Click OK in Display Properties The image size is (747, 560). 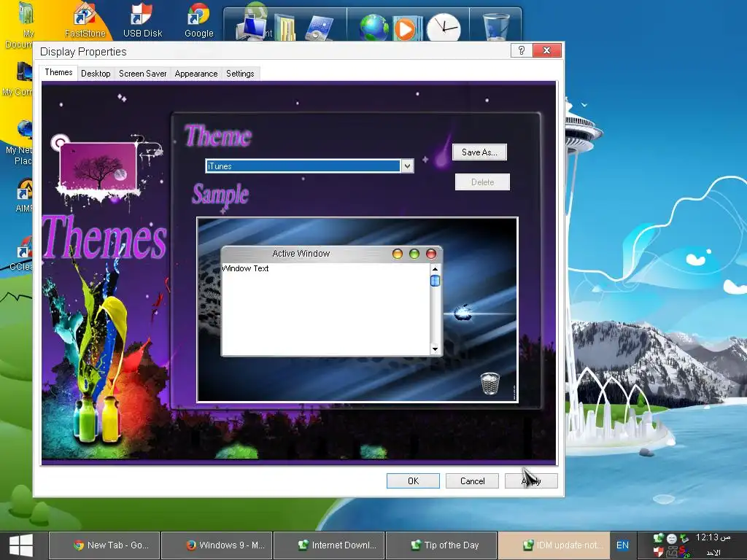pyautogui.click(x=413, y=481)
